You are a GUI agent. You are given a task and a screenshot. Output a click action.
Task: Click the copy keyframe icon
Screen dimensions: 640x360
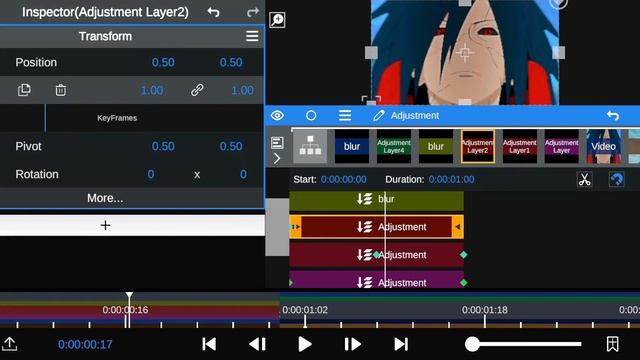click(24, 90)
